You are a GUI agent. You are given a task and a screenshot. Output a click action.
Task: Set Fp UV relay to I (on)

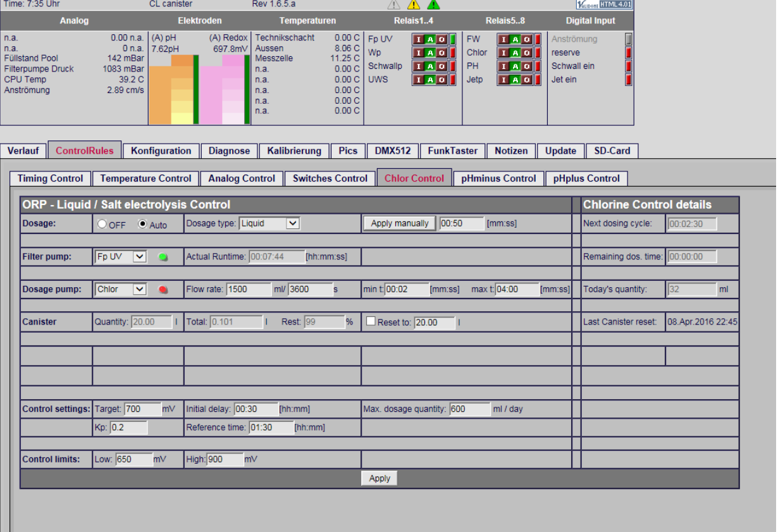point(419,39)
